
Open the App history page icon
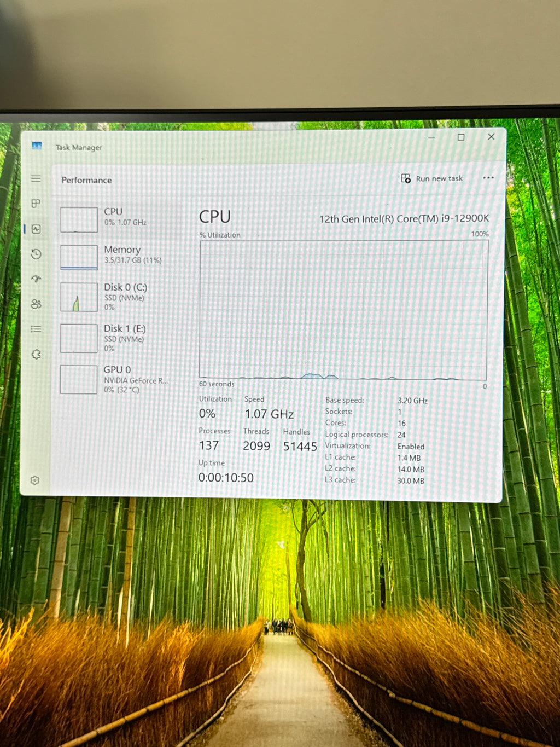(36, 254)
